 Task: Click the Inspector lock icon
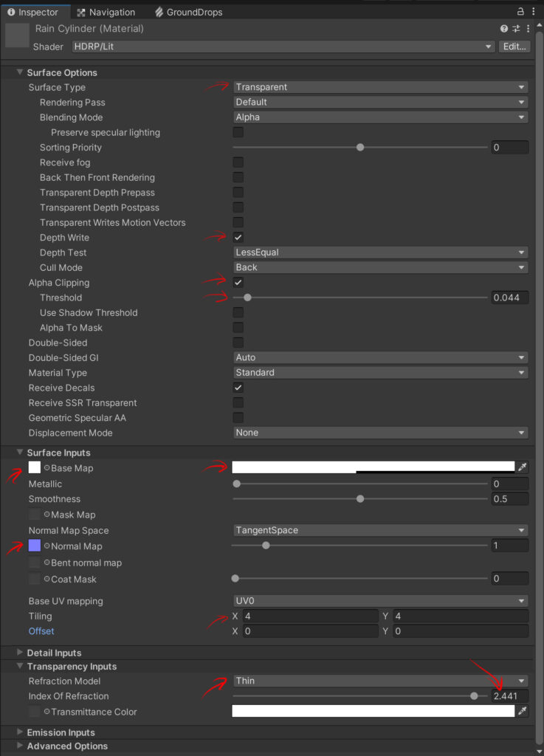click(x=520, y=12)
